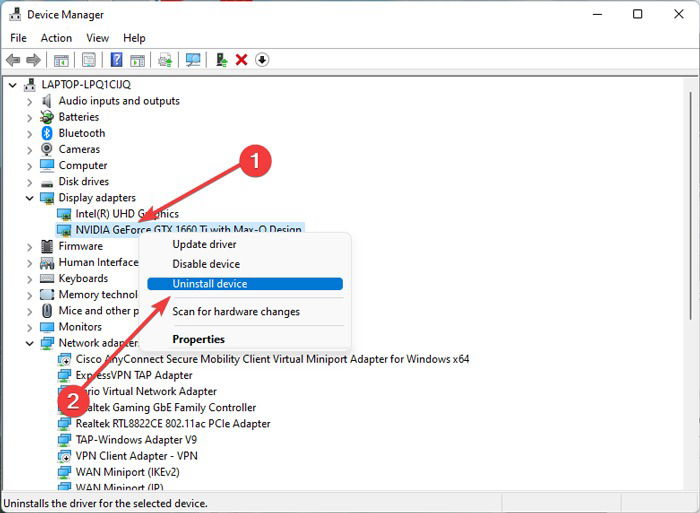Click the Device Manager title bar icon
Image resolution: width=700 pixels, height=513 pixels.
click(15, 14)
